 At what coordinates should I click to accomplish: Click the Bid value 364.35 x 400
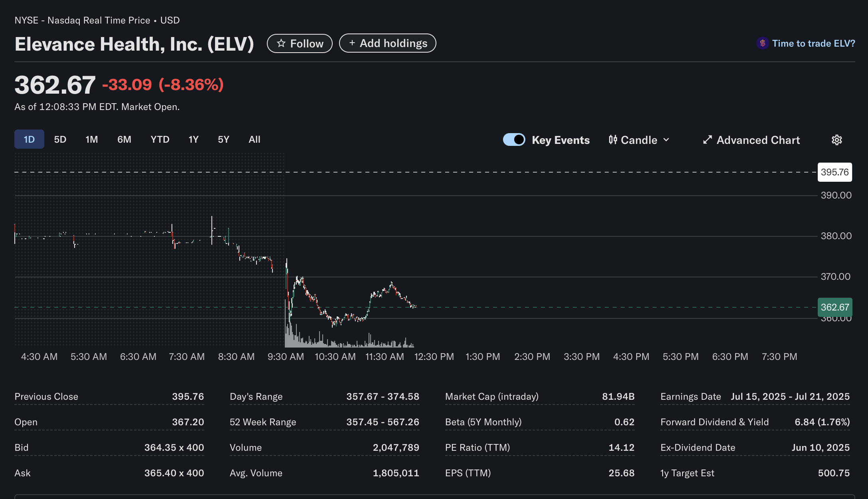pos(174,448)
